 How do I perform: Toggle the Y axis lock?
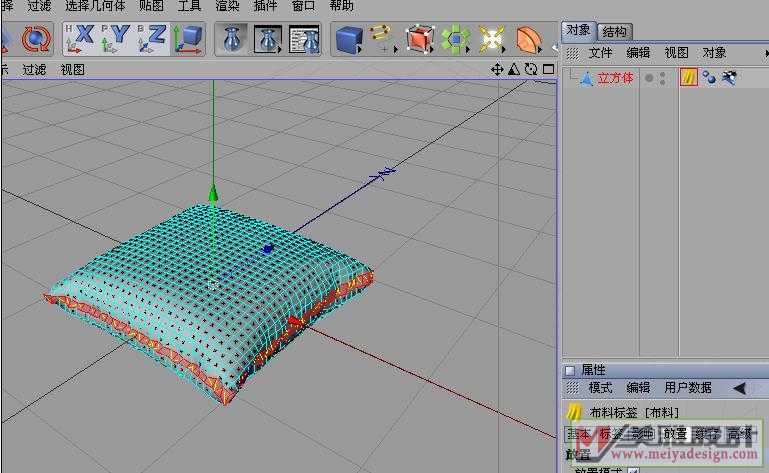[x=115, y=38]
